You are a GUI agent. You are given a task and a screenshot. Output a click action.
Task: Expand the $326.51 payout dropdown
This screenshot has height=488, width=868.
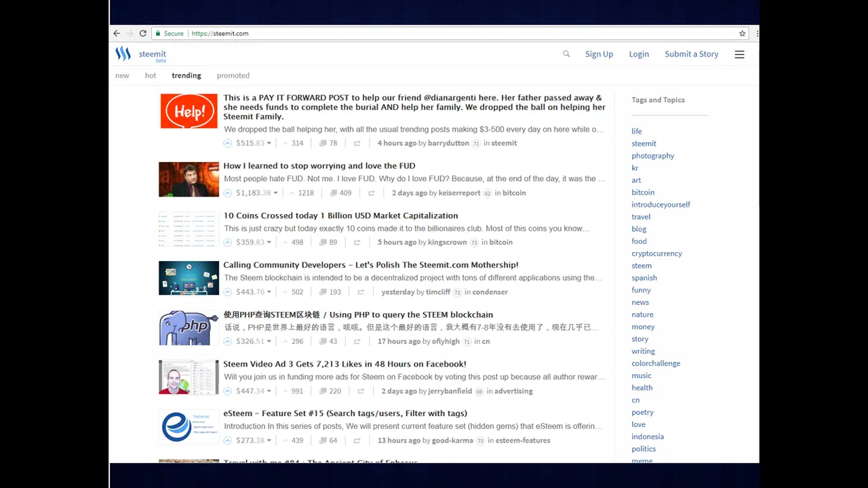269,341
